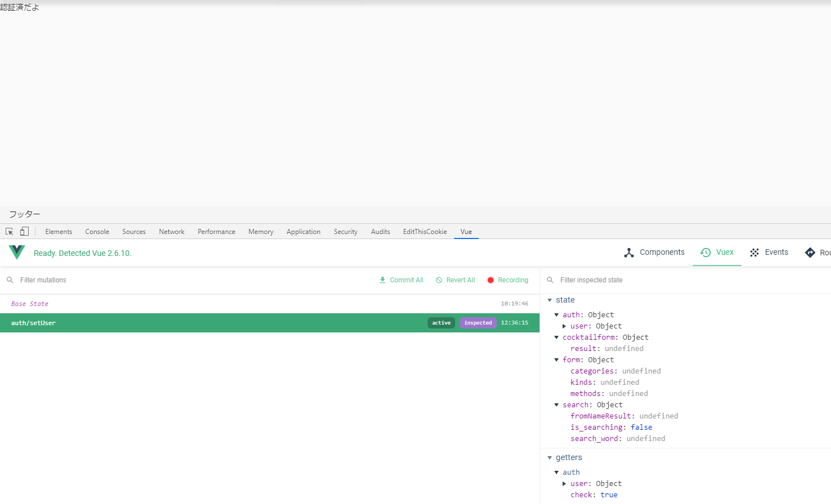
Task: Open the Routing view icon
Action: pyautogui.click(x=810, y=253)
